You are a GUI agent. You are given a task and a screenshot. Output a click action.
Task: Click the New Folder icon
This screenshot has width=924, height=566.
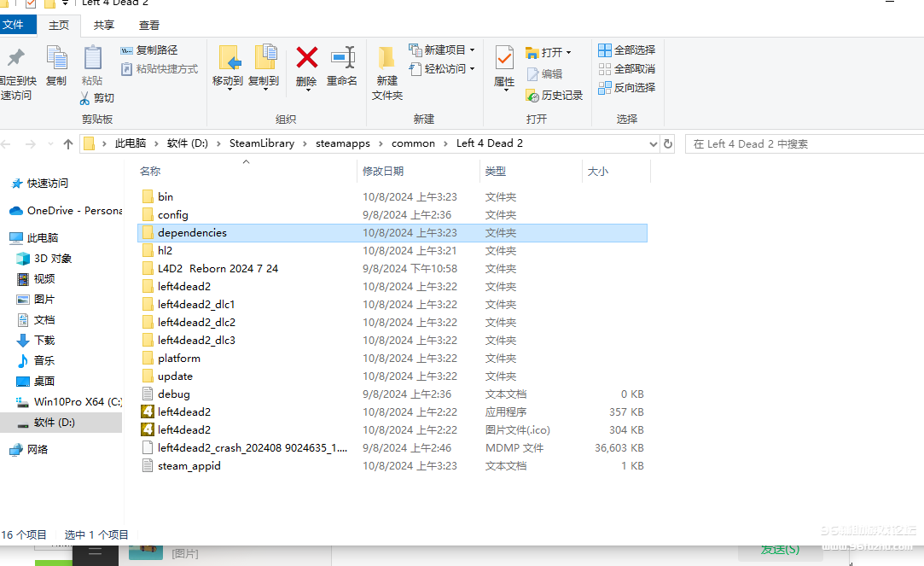coord(386,60)
